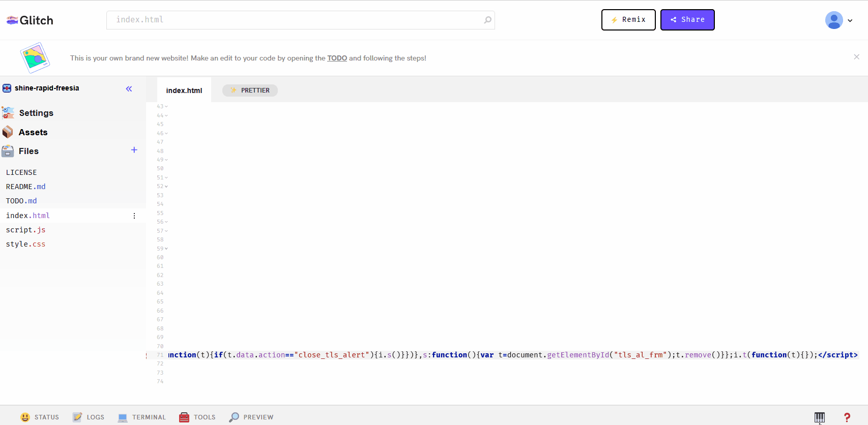
Task: Open the piano keyboard icon
Action: (819, 417)
